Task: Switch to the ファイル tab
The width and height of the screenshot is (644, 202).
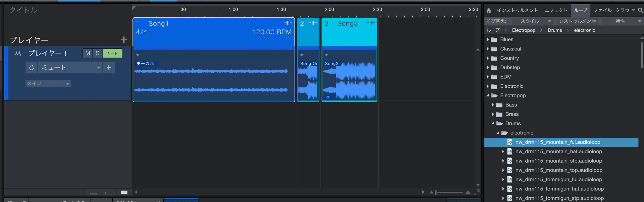Action: [602, 10]
